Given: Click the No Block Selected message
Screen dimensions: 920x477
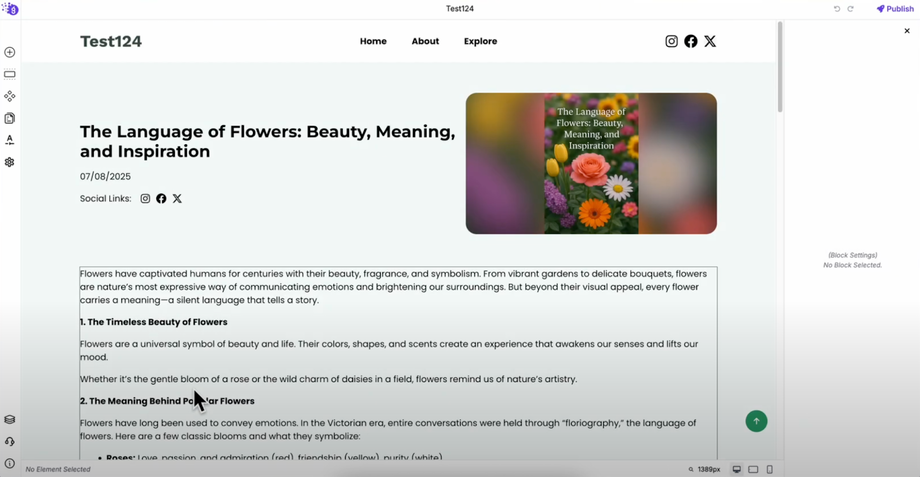Looking at the screenshot, I should [x=853, y=265].
